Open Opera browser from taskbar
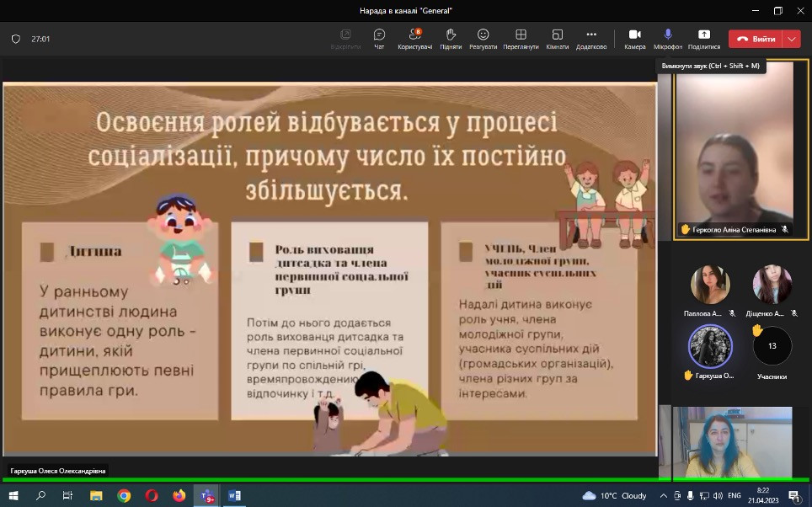The image size is (812, 507). click(152, 495)
